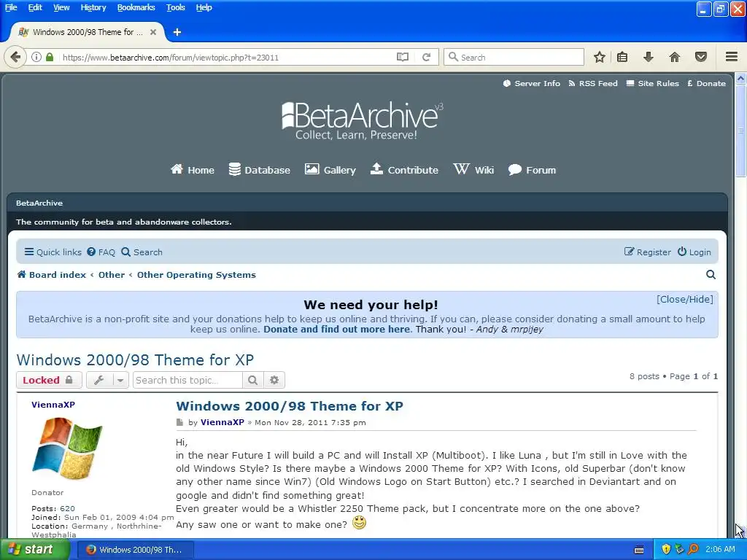Click the post document icon before 'by ViennaXP'
Screen dimensions: 747x560
pyautogui.click(x=179, y=422)
